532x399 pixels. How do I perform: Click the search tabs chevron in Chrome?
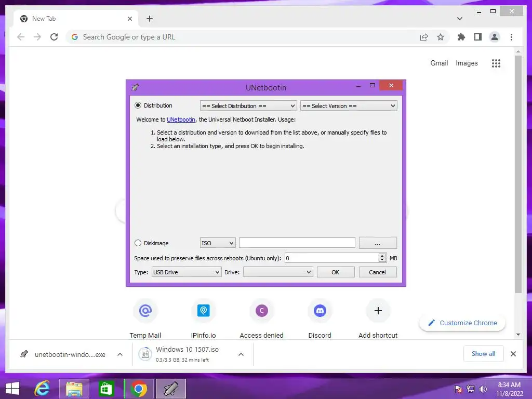coord(460,19)
